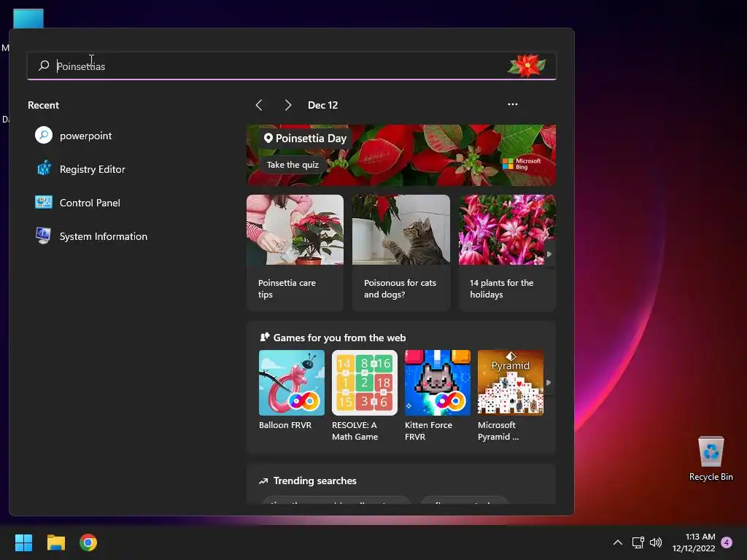Open Control Panel from recent list

[90, 203]
